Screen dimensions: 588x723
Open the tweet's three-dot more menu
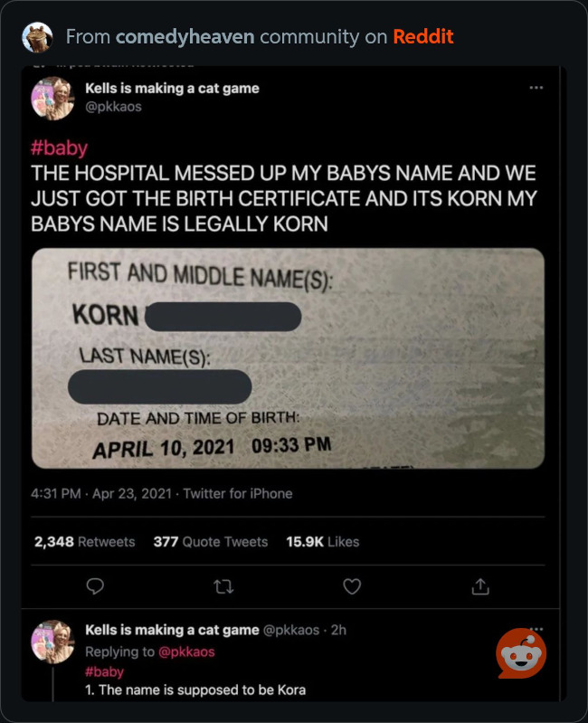click(536, 88)
